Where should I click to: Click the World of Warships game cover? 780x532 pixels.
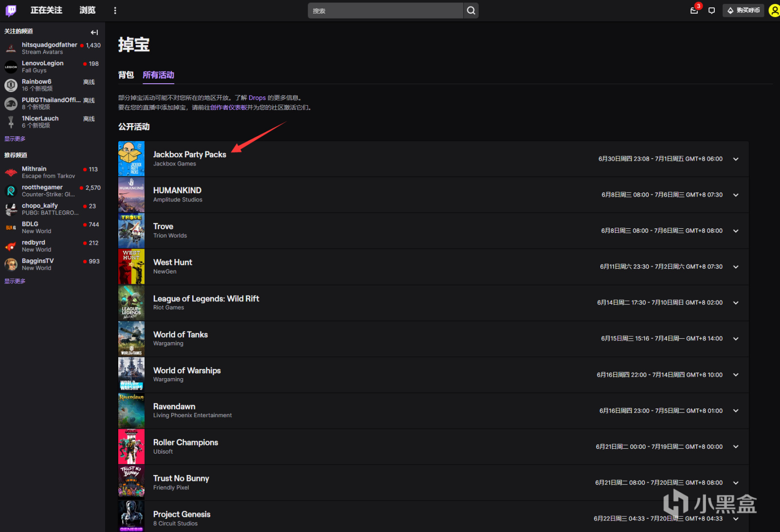131,375
